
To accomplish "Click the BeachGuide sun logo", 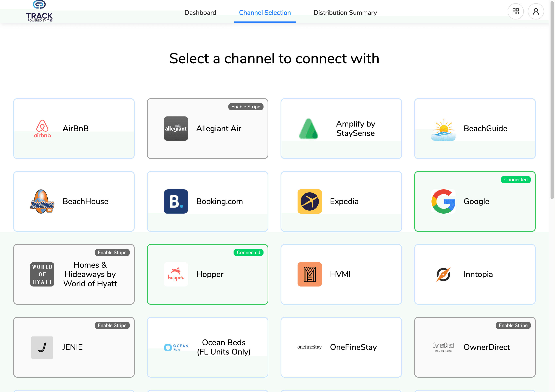I will (443, 130).
